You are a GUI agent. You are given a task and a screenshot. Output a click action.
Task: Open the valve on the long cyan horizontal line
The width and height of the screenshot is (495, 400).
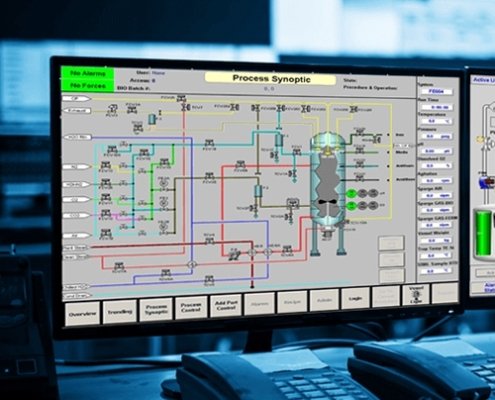click(x=209, y=144)
